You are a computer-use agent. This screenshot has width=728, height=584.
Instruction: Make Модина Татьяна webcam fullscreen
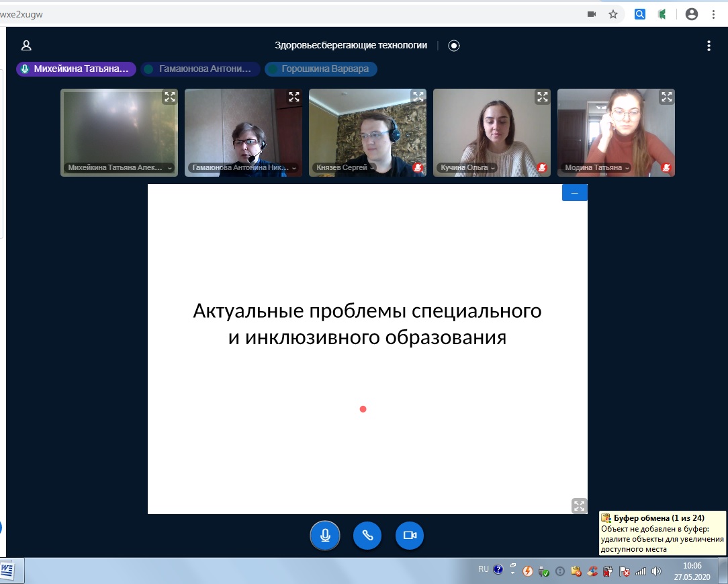[x=666, y=97]
